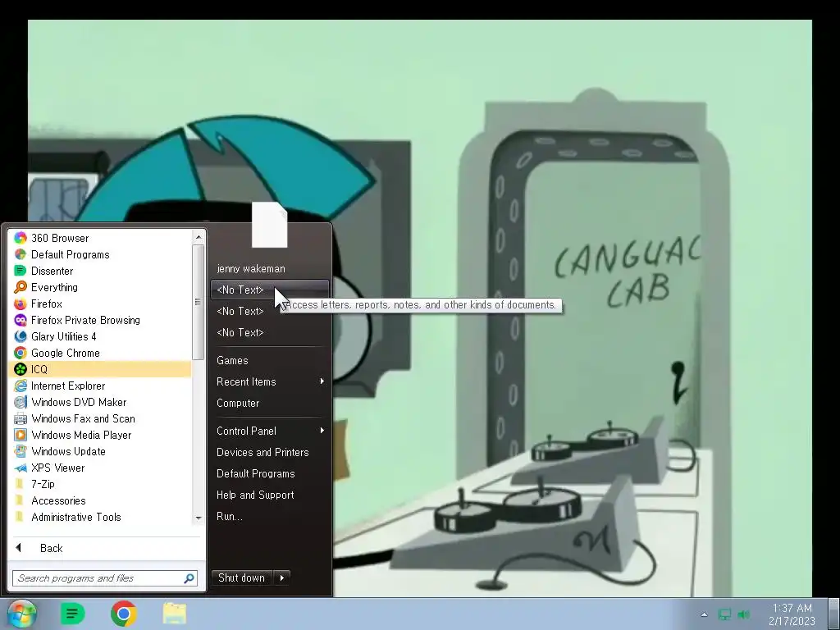Viewport: 840px width, 630px height.
Task: Open Help and Support
Action: coord(269,495)
